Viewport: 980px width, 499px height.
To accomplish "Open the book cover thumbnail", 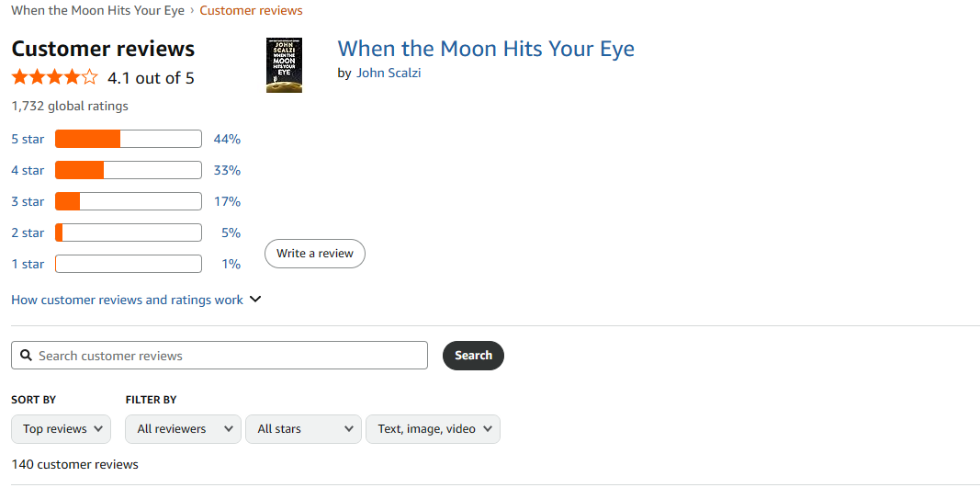I will pyautogui.click(x=284, y=65).
